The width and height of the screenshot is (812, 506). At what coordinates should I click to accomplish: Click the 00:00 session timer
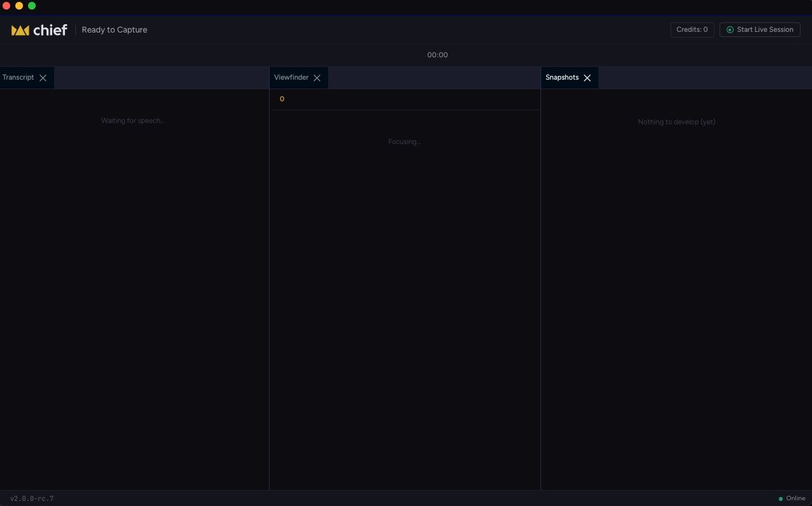[x=437, y=55]
